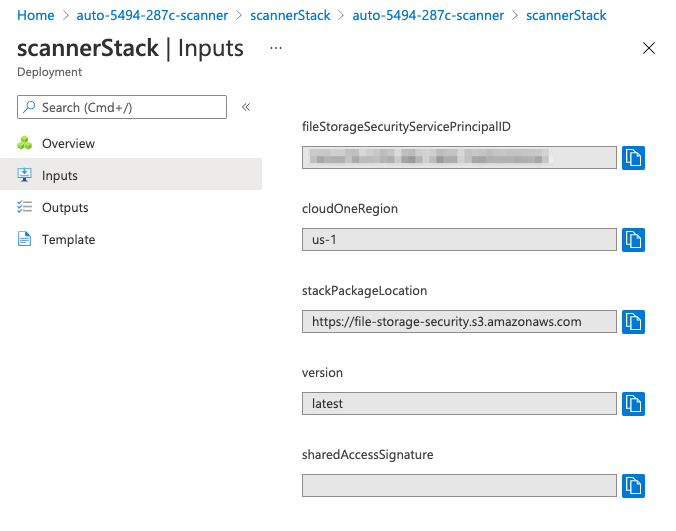Copy the stackPackageLocation URL

click(633, 322)
